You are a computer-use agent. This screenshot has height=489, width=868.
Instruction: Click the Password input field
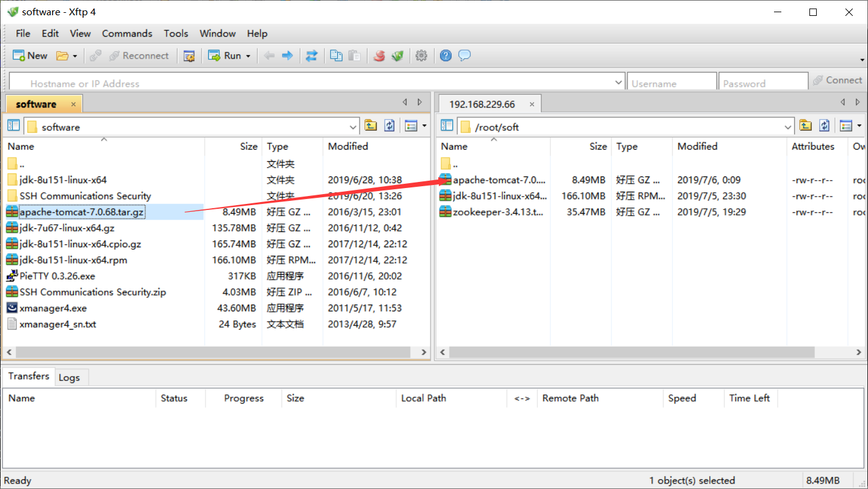pos(763,83)
